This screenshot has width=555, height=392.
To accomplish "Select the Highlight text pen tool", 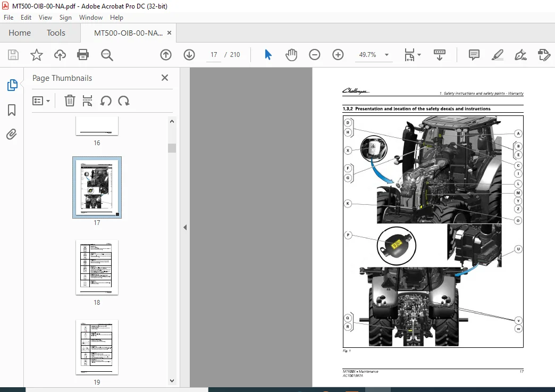I will 497,55.
